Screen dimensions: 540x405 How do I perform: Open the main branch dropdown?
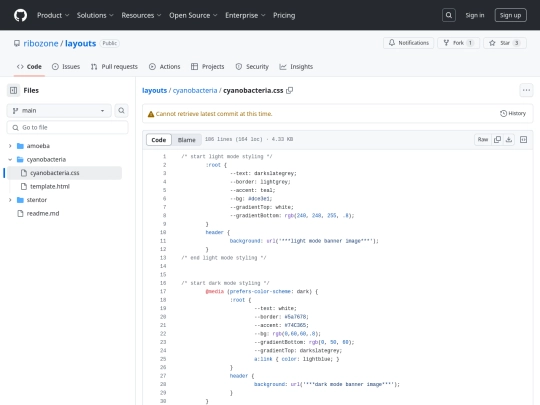(x=59, y=111)
